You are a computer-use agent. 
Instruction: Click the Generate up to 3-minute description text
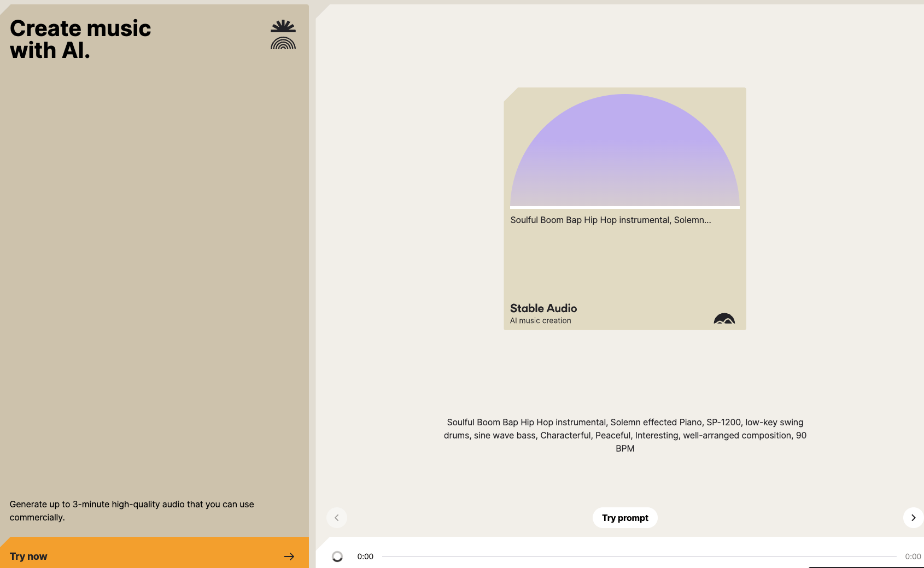click(x=132, y=511)
